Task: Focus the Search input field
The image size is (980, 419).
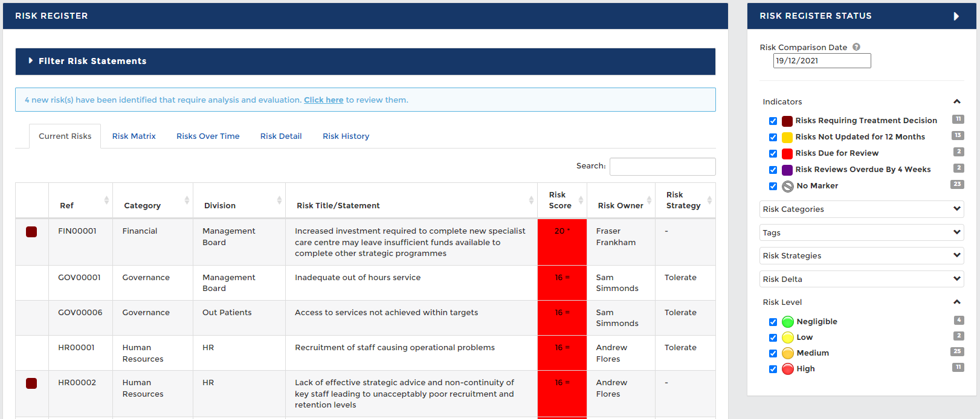Action: point(663,167)
